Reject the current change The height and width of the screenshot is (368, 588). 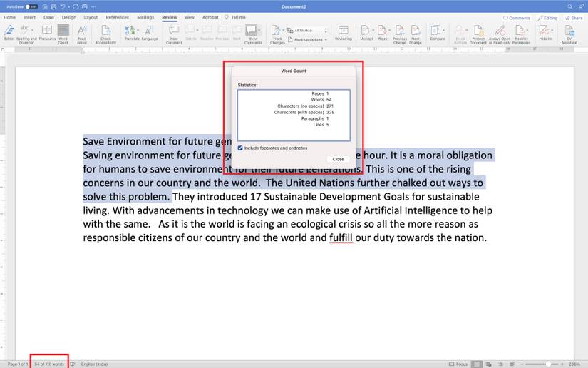point(382,33)
